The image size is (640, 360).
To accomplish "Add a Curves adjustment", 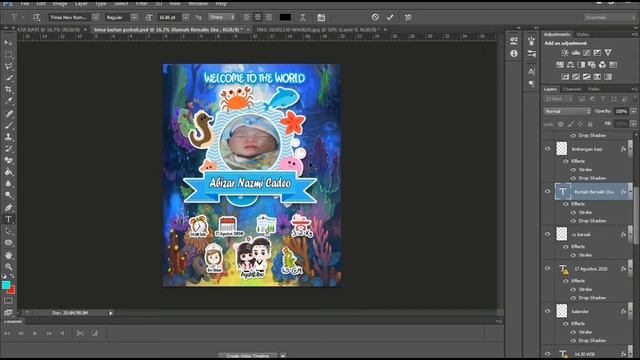I will pyautogui.click(x=586, y=53).
